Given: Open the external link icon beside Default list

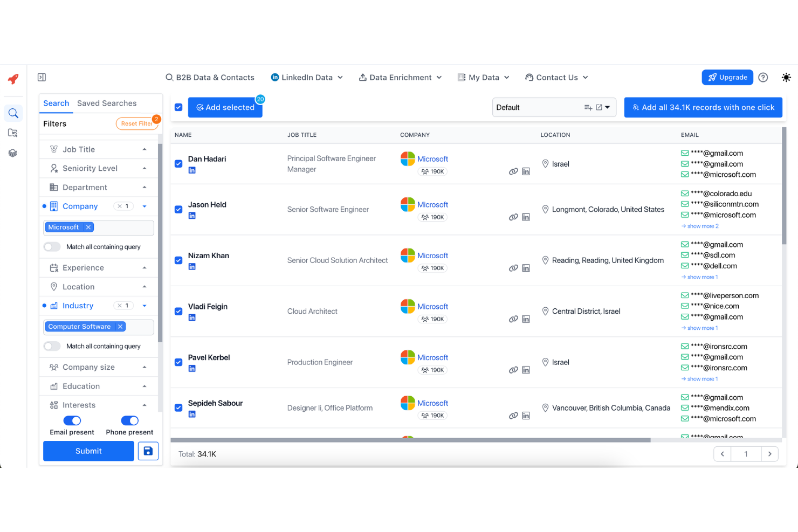Looking at the screenshot, I should [598, 107].
